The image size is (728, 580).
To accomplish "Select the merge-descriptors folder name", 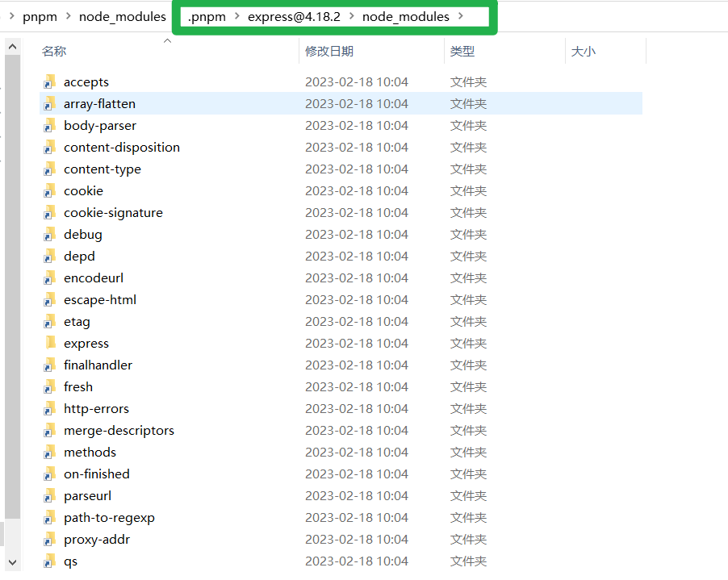I will (119, 431).
